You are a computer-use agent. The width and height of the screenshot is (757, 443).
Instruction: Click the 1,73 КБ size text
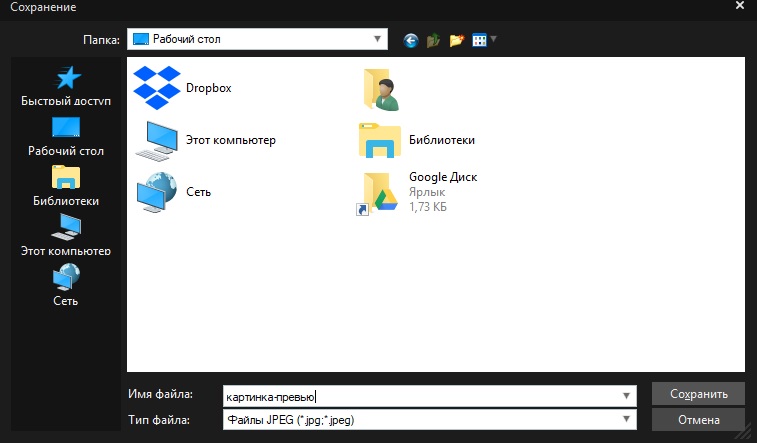pos(428,207)
